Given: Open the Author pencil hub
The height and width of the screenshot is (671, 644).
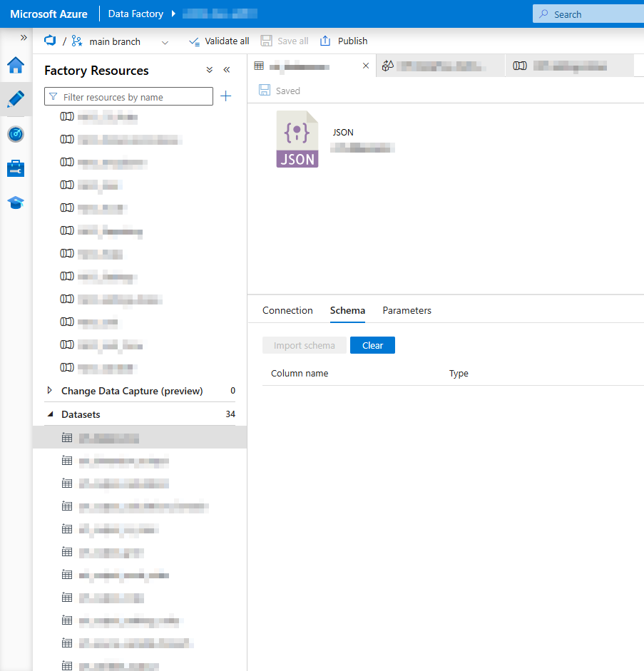Looking at the screenshot, I should coord(16,99).
